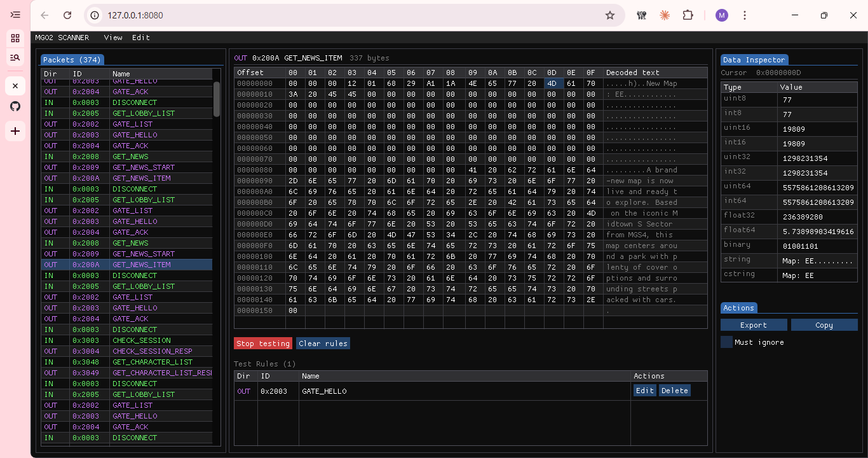Click the plus icon in left sidebar
868x458 pixels.
coord(15,131)
